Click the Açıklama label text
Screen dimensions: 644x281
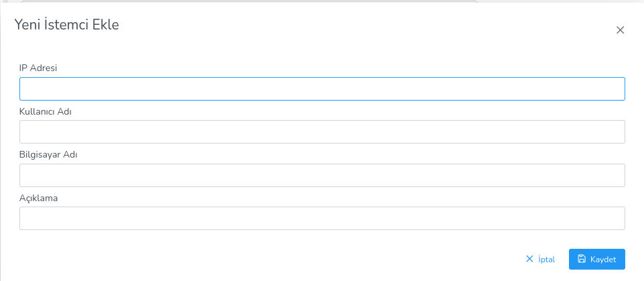[39, 198]
